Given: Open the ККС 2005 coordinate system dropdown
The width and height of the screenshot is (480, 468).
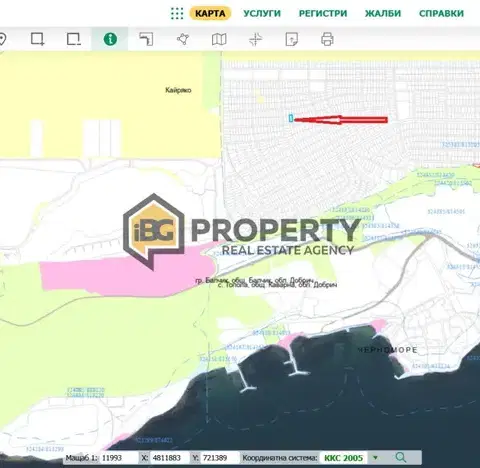Looking at the screenshot, I should click(x=350, y=458).
